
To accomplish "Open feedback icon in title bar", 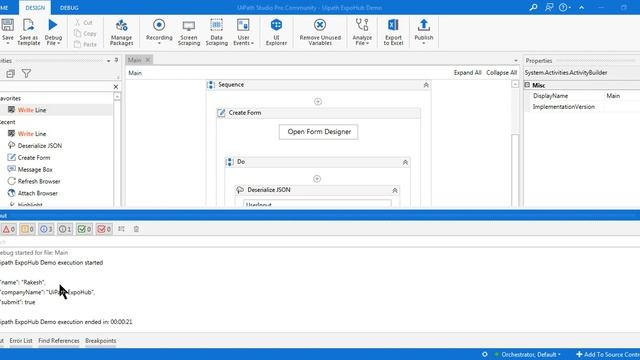I will [549, 7].
